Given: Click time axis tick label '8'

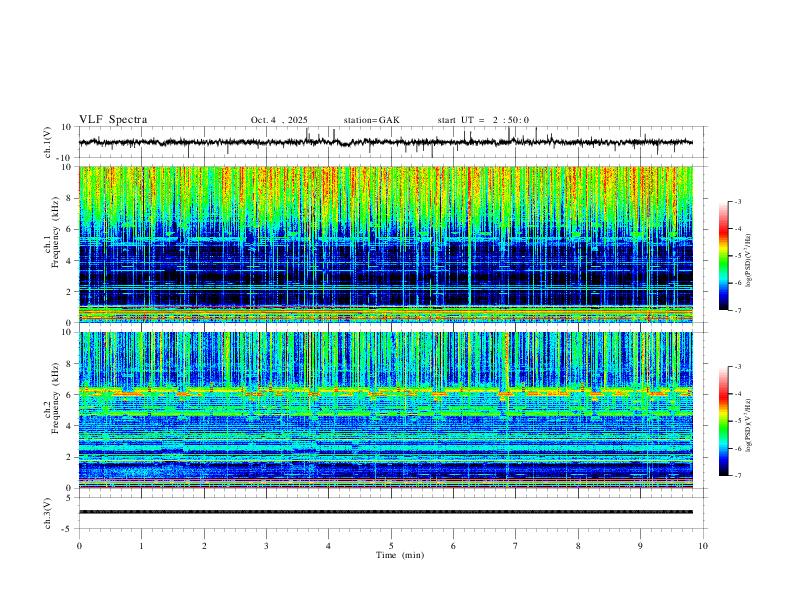Looking at the screenshot, I should click(x=578, y=546).
